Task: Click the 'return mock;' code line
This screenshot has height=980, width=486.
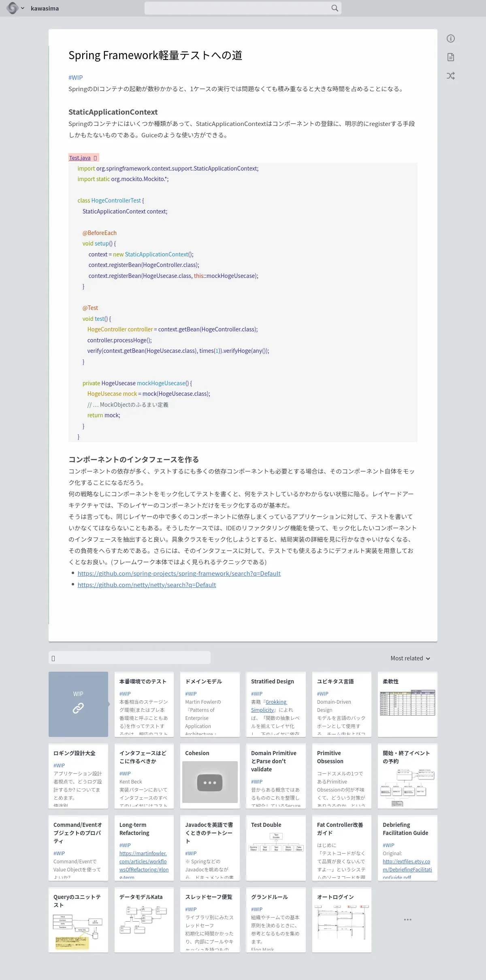Action: [x=104, y=415]
